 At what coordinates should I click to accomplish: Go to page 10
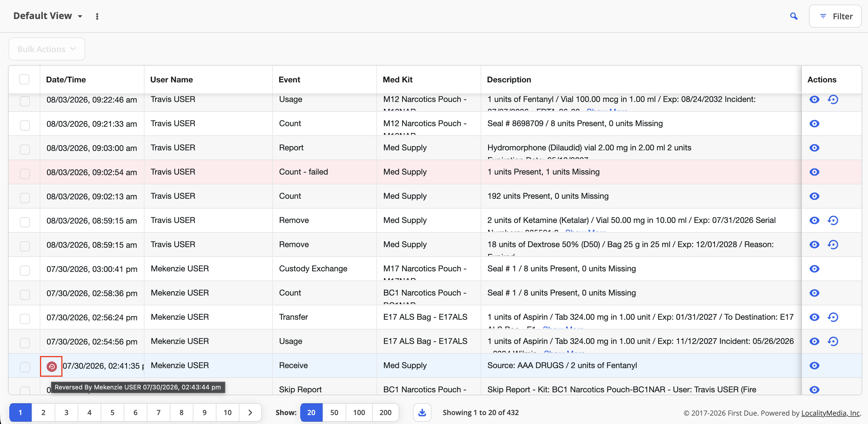(x=227, y=412)
